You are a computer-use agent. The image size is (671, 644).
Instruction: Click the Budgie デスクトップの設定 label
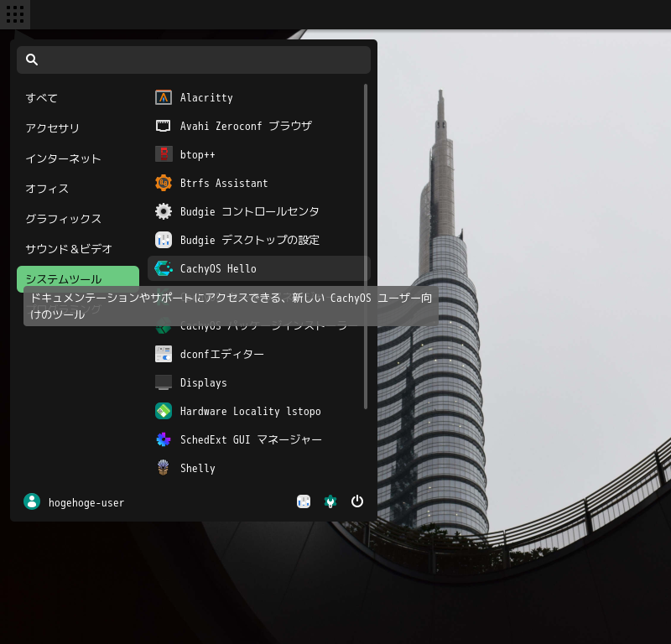pyautogui.click(x=250, y=240)
